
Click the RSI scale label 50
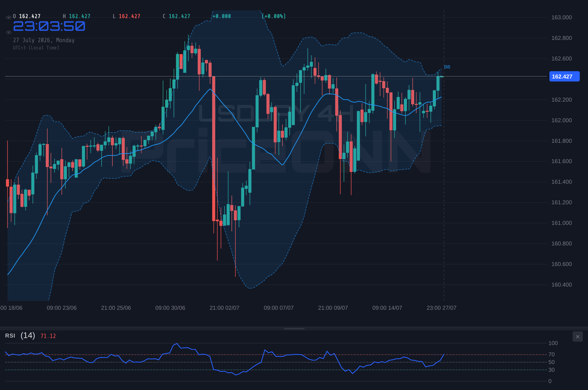click(551, 362)
